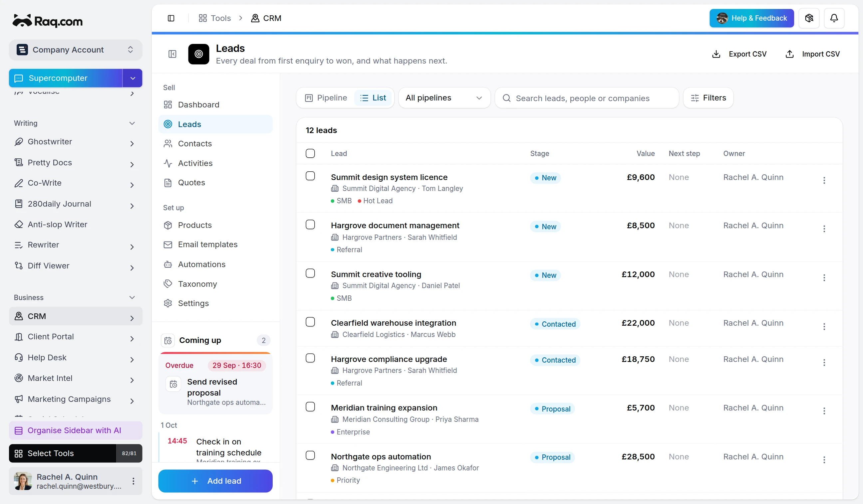The height and width of the screenshot is (504, 863).
Task: Tick checkbox for Hargrove compliance upgrade
Action: pyautogui.click(x=310, y=358)
